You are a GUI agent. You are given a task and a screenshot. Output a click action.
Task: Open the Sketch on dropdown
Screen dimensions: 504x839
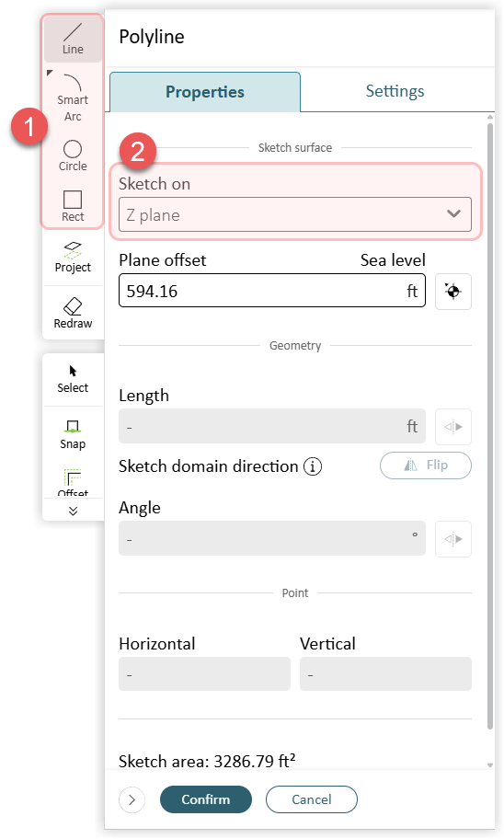click(295, 214)
